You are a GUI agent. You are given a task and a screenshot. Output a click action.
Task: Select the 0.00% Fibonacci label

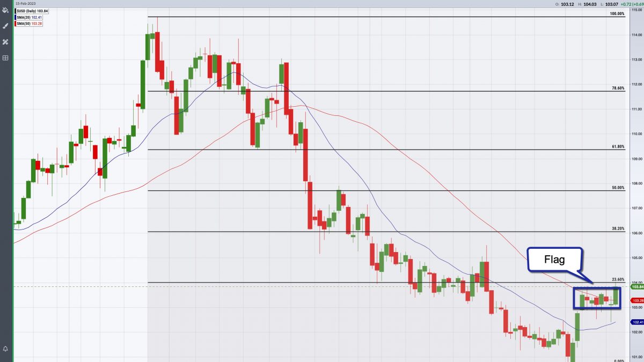[619, 360]
